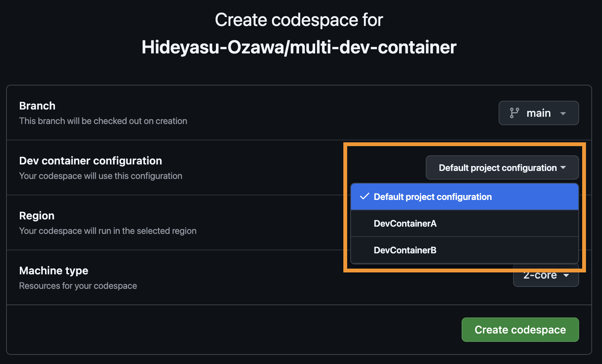Open the main branch dropdown
602x364 pixels.
coord(539,113)
